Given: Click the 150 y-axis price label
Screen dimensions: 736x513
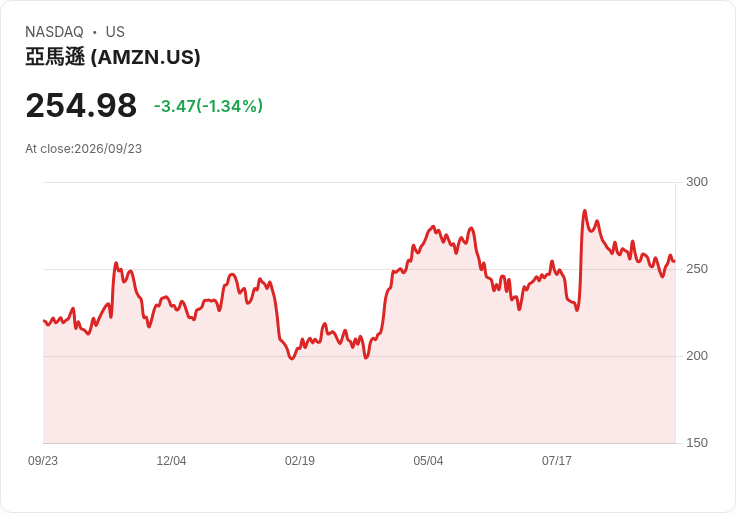Looking at the screenshot, I should coord(697,443).
